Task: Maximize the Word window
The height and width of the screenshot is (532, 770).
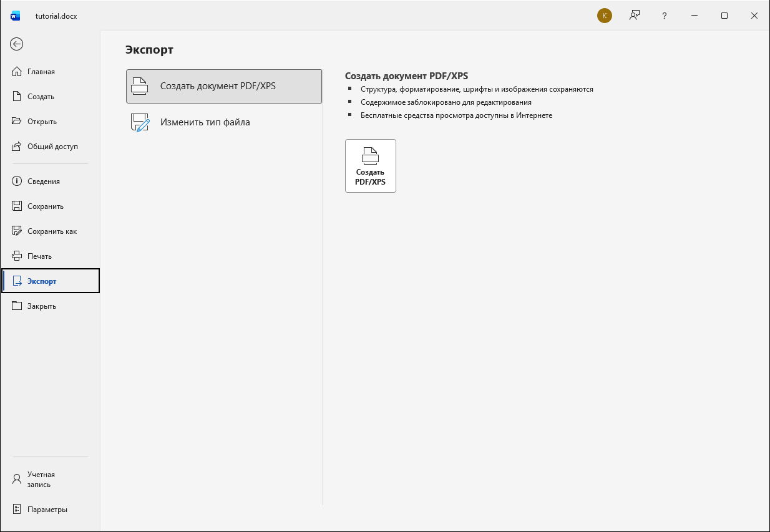Action: 724,16
